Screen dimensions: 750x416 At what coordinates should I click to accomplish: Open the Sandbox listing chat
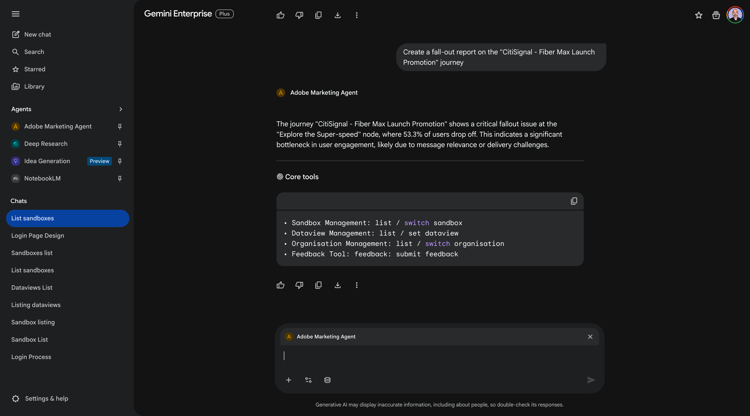coord(33,322)
